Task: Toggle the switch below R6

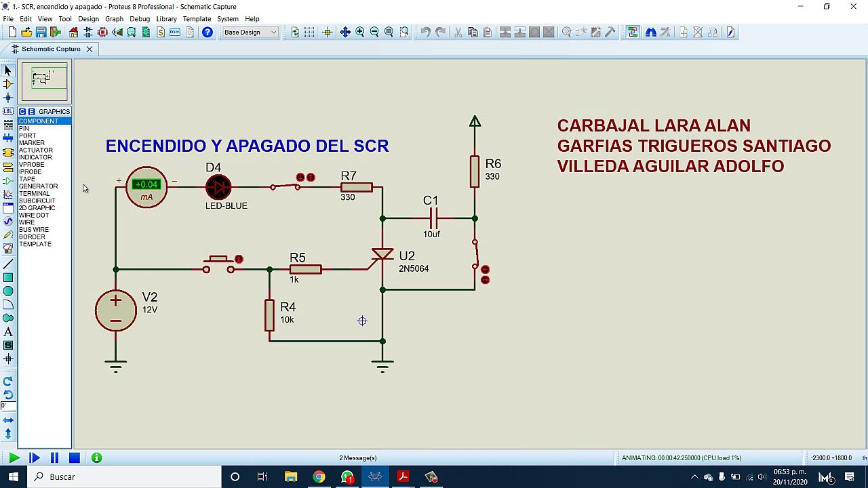Action: 475,255
